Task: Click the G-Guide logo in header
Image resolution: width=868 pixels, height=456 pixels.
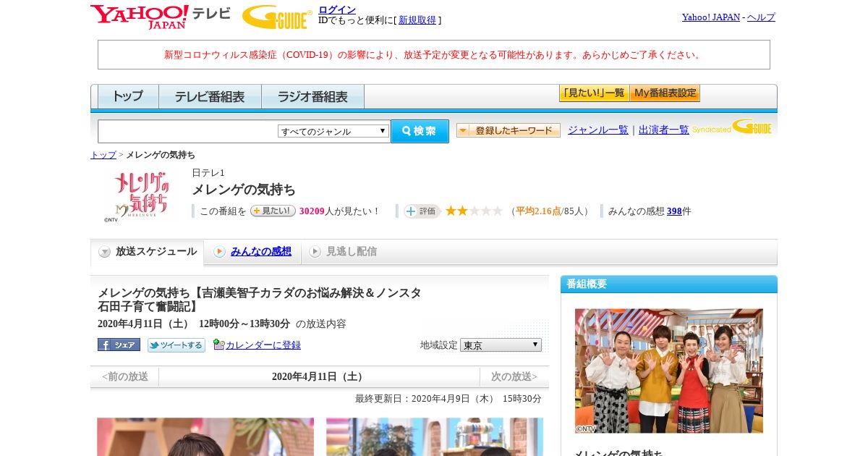Action: (x=277, y=17)
